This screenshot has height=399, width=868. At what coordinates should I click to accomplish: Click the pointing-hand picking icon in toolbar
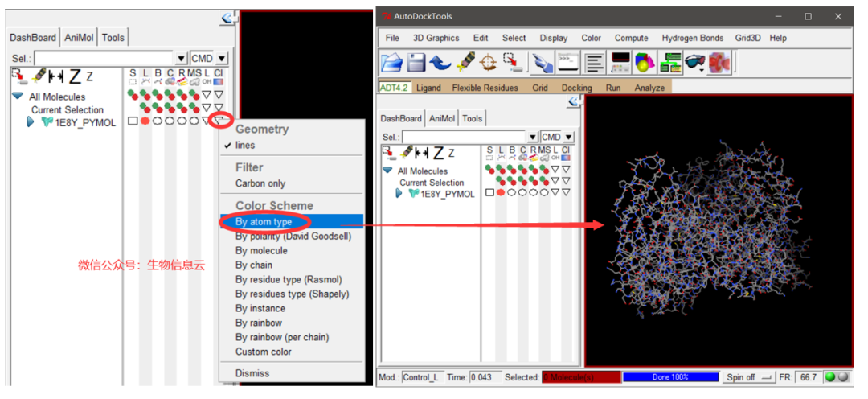pyautogui.click(x=542, y=63)
